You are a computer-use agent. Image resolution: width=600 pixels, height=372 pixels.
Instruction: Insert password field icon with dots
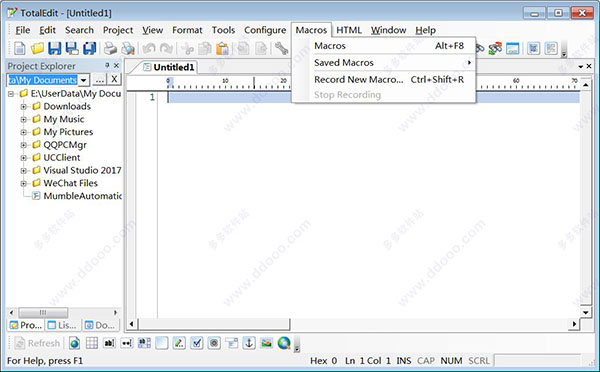point(127,343)
